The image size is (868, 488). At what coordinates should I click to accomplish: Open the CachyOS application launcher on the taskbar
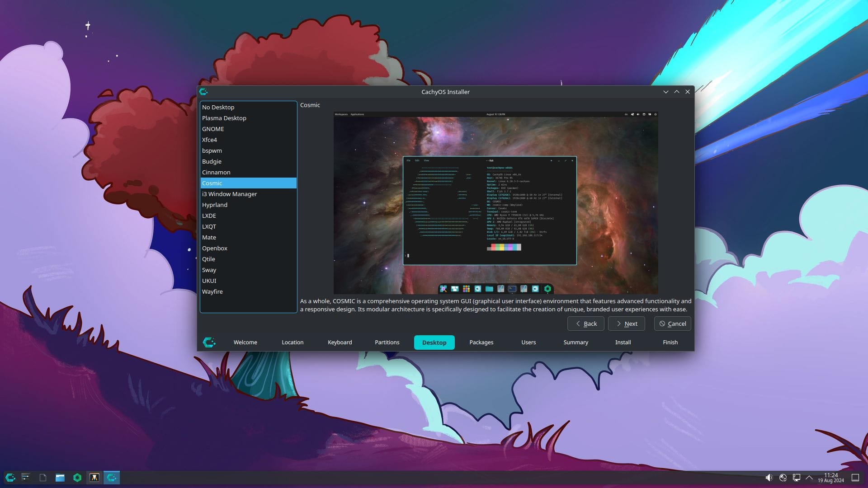coord(10,478)
